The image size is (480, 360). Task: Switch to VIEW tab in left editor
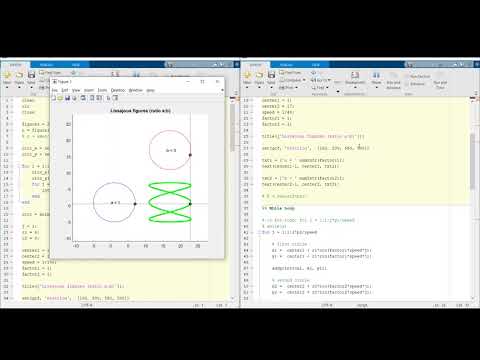pos(76,65)
